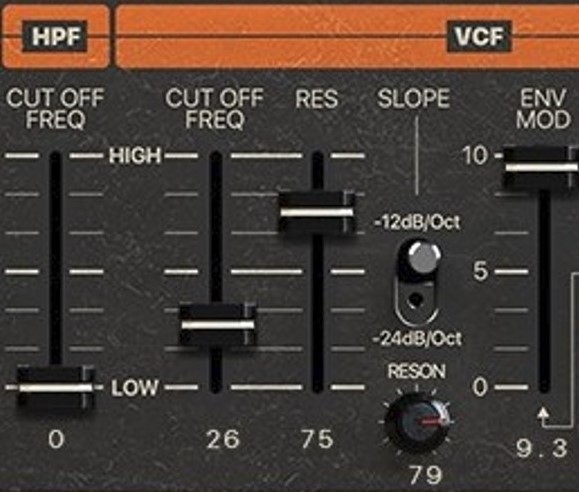Click the RESON knob value 79
This screenshot has height=492, width=579.
click(x=425, y=475)
